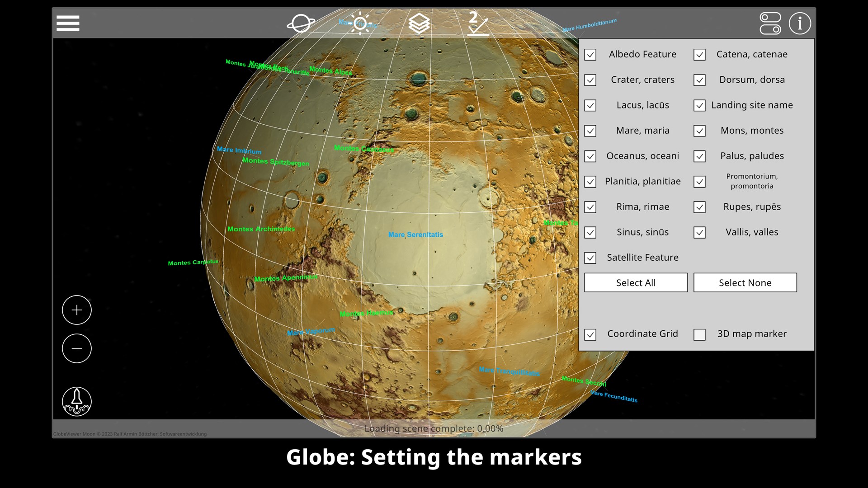The height and width of the screenshot is (488, 868).
Task: Enable the 3D map marker checkbox
Action: click(x=699, y=334)
